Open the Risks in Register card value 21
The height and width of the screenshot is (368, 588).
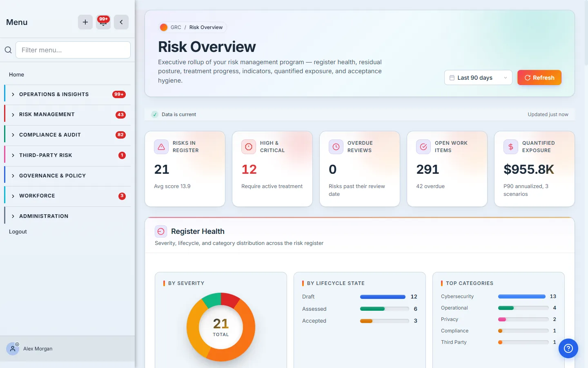tap(162, 169)
